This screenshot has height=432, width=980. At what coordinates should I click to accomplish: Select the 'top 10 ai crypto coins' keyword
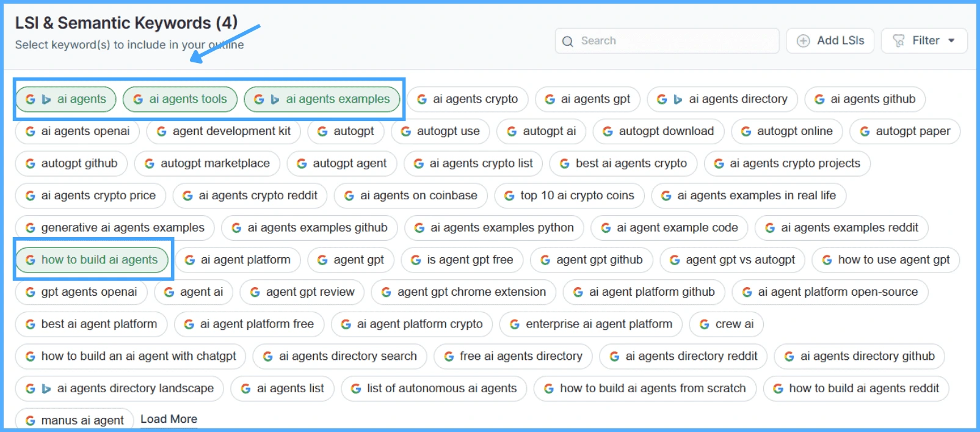pos(569,196)
